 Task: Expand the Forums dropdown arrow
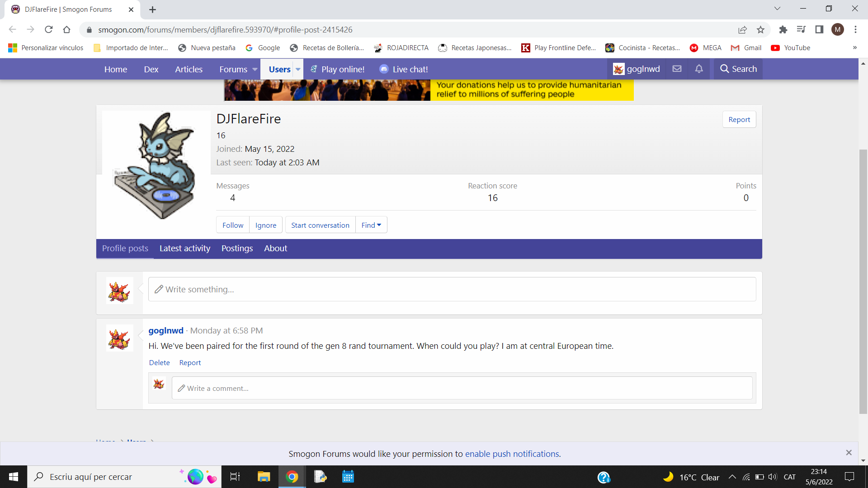(255, 69)
